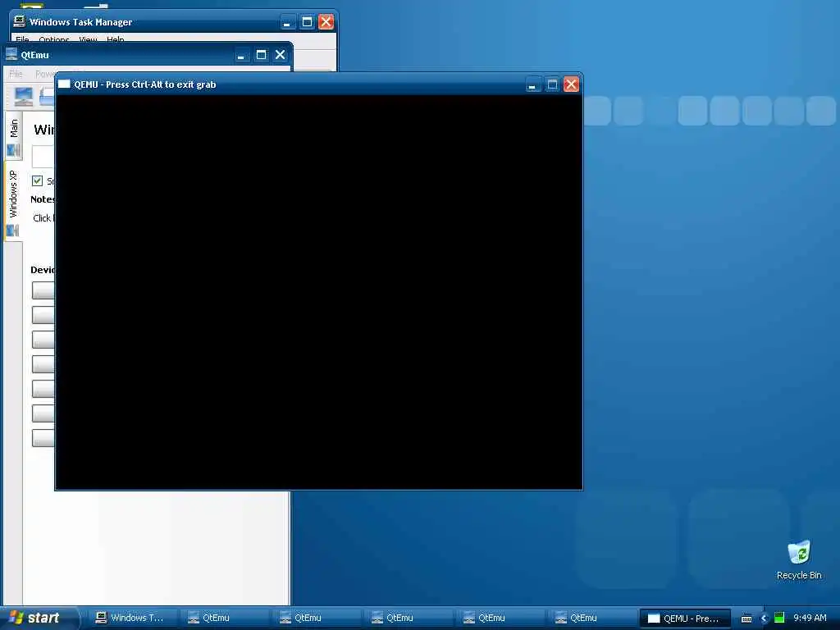Click the Notes label in QtEmu
This screenshot has width=840, height=630.
point(43,199)
